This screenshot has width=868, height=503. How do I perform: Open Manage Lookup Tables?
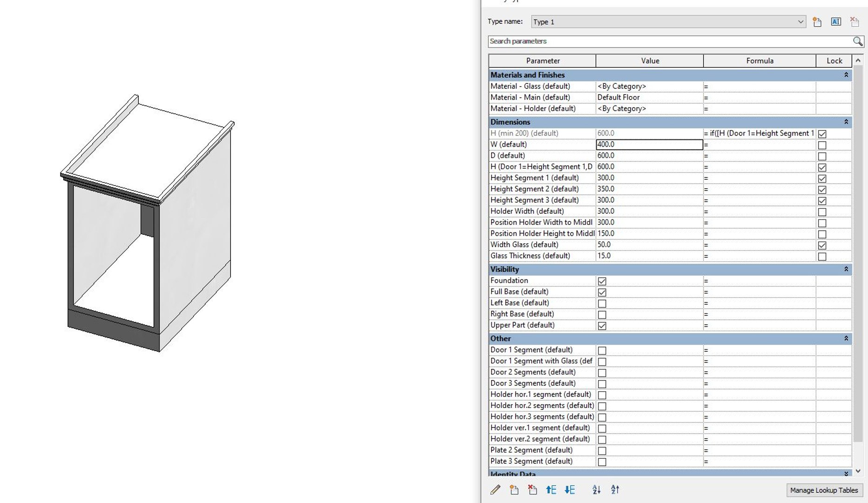pyautogui.click(x=824, y=490)
